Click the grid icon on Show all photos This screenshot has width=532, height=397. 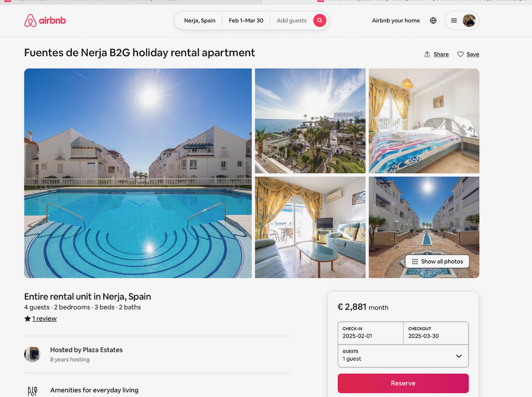pyautogui.click(x=415, y=262)
